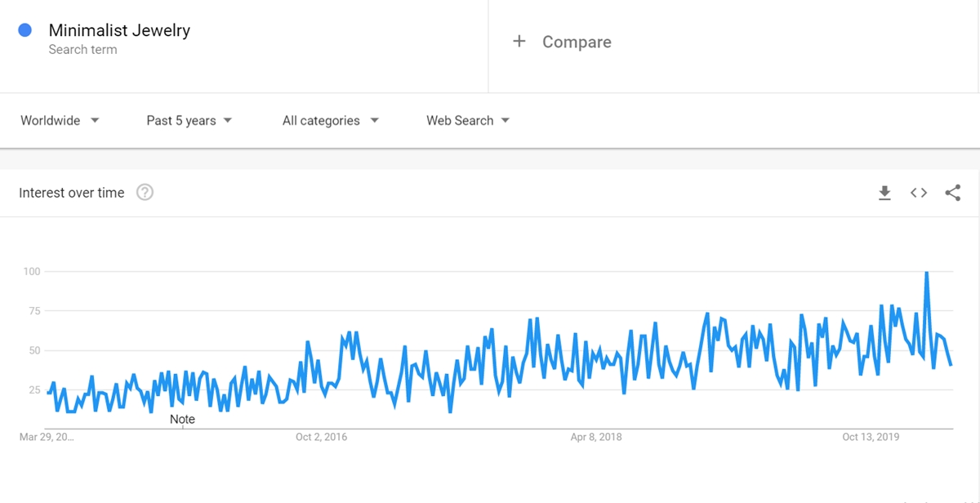Click the plus icon beside Compare
The image size is (980, 503).
point(519,42)
